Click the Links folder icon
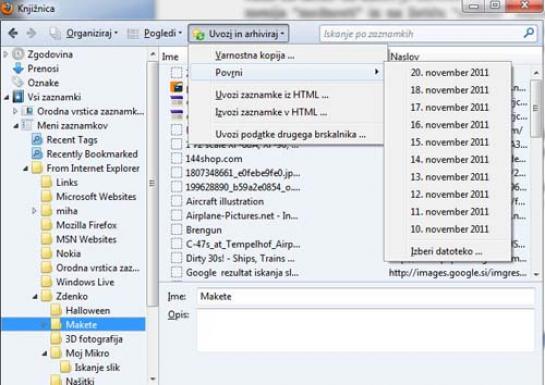Viewport: 545px width, 385px height. [46, 182]
